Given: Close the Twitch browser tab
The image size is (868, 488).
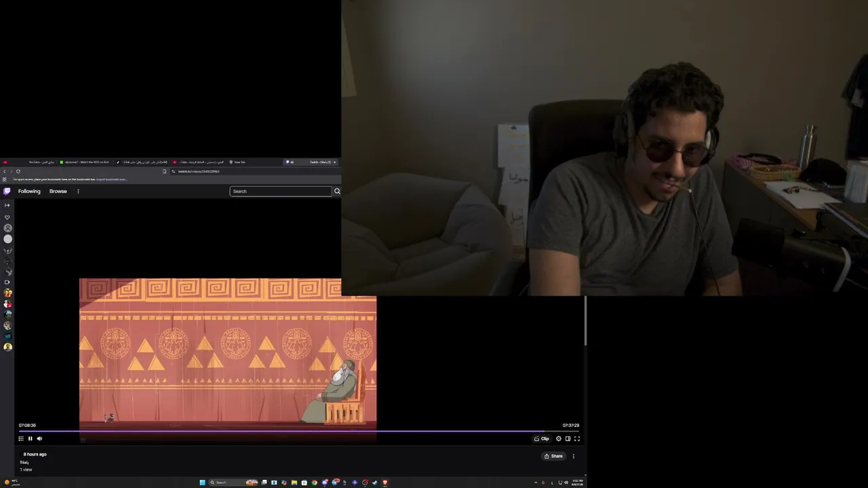Looking at the screenshot, I should tap(334, 162).
